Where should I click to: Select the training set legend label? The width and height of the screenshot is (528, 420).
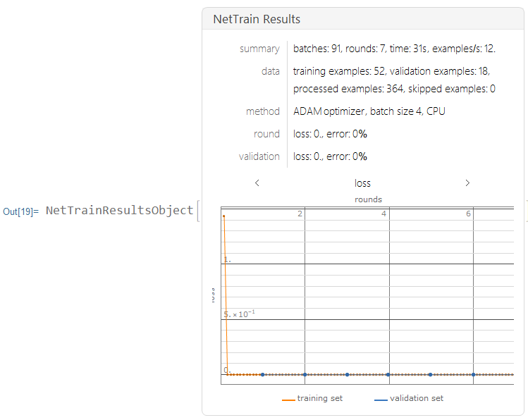(x=319, y=398)
